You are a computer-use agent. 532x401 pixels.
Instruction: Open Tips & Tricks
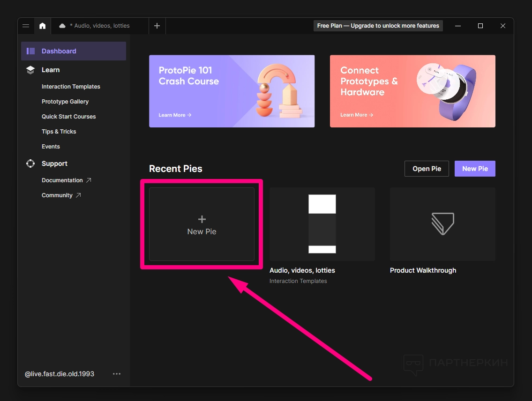[59, 132]
